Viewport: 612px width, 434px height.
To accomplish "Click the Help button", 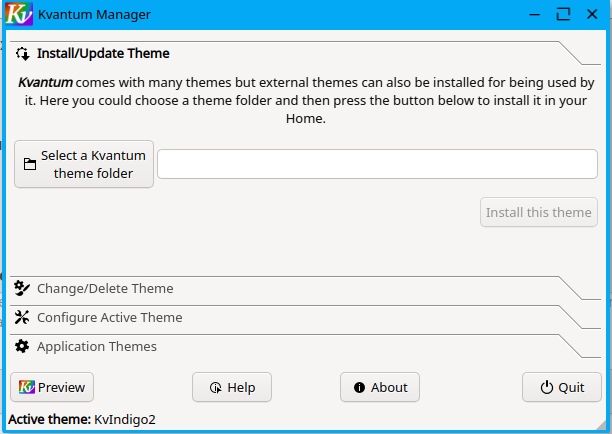I will click(232, 387).
